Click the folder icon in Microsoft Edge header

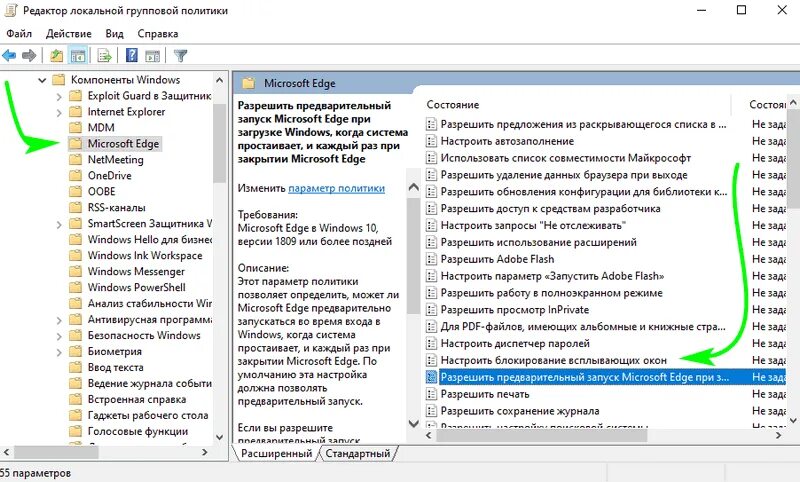coord(248,83)
